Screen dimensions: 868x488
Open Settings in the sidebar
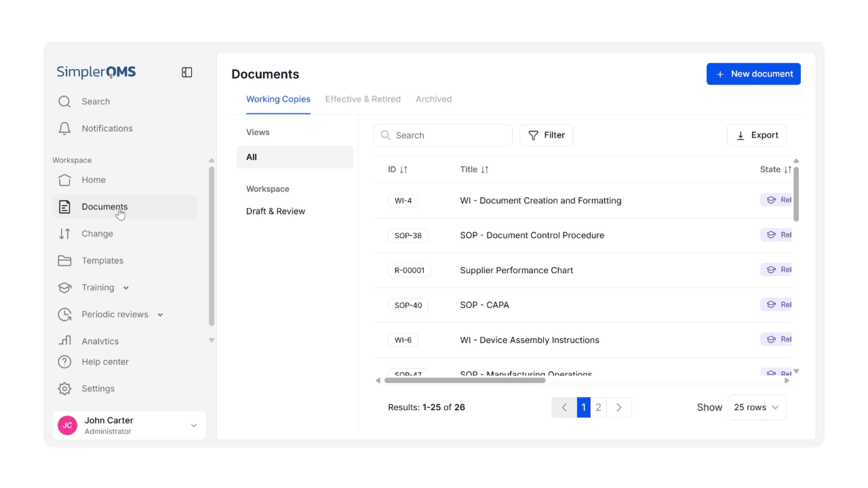(98, 388)
